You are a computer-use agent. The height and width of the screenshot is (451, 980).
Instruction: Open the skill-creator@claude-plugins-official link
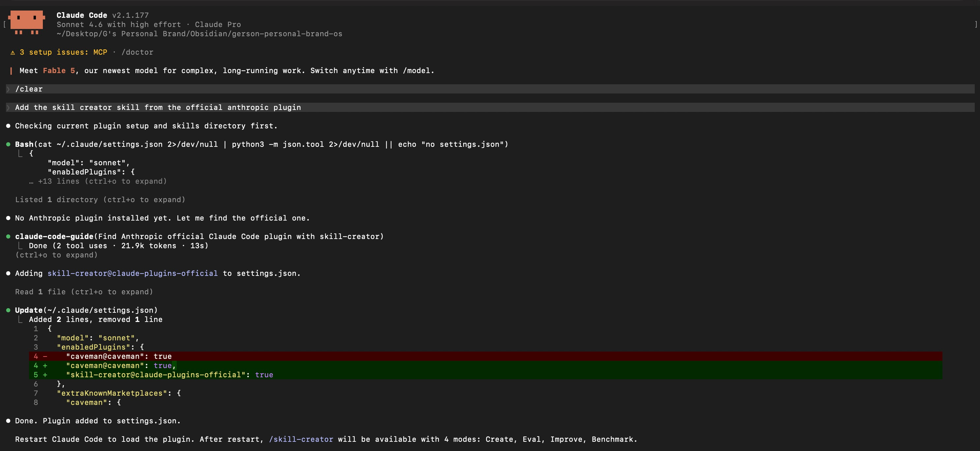133,273
